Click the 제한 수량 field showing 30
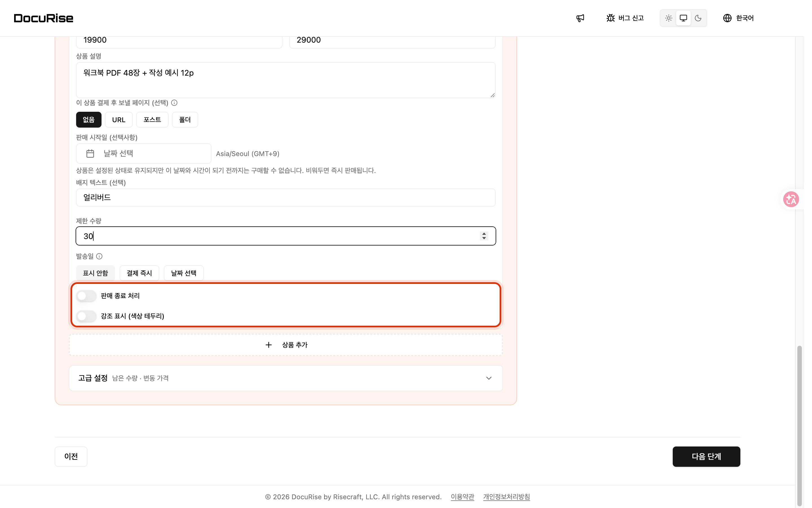Image resolution: width=812 pixels, height=508 pixels. pyautogui.click(x=286, y=236)
